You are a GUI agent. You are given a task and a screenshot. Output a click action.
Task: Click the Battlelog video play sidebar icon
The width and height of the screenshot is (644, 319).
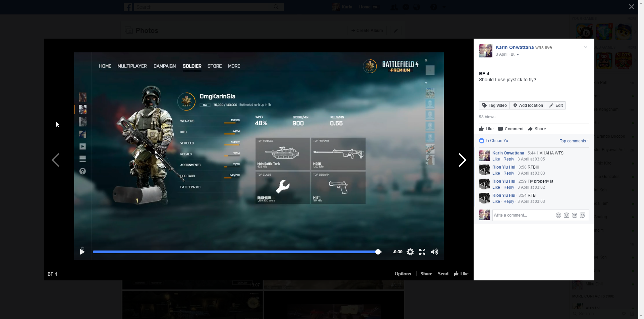coord(83,146)
